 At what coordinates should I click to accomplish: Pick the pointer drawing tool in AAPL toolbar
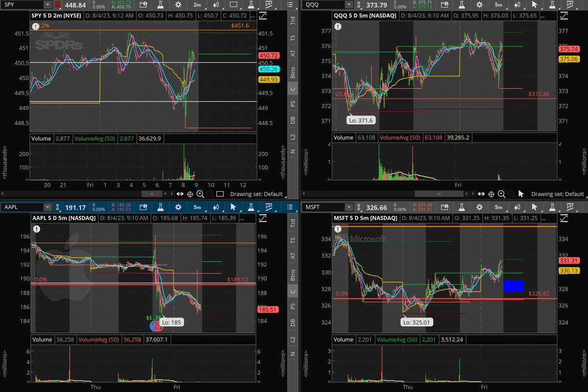tap(234, 207)
